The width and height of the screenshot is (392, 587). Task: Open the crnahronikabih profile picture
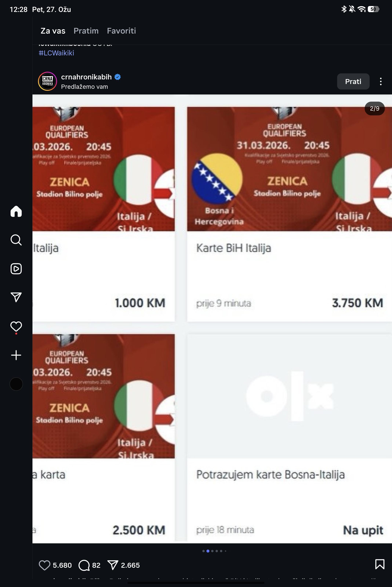48,81
